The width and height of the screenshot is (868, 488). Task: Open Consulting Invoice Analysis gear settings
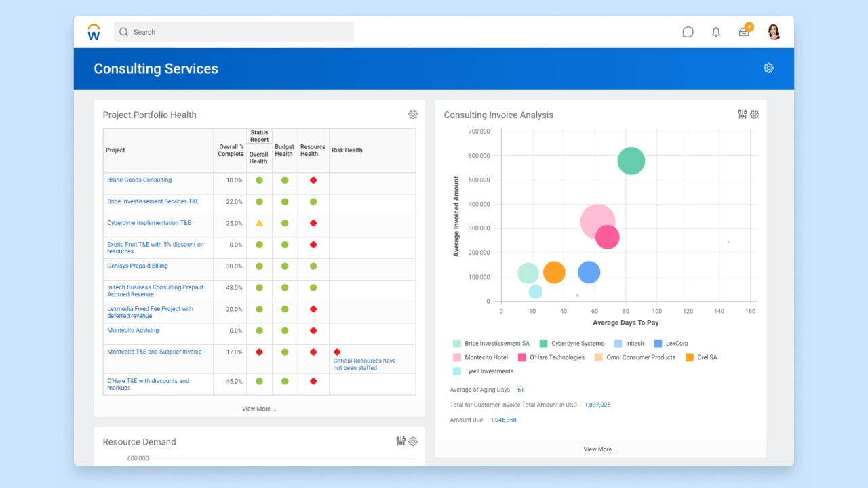755,115
